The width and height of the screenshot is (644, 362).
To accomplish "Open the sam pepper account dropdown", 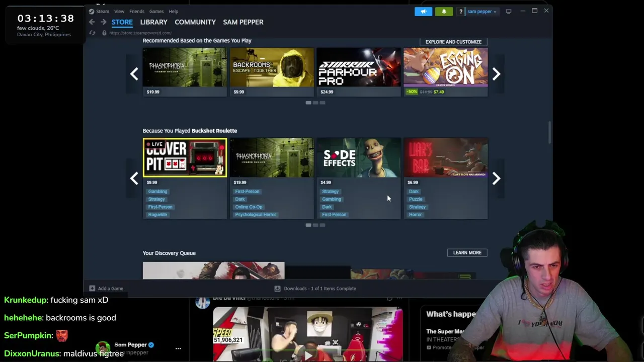I will [x=481, y=11].
